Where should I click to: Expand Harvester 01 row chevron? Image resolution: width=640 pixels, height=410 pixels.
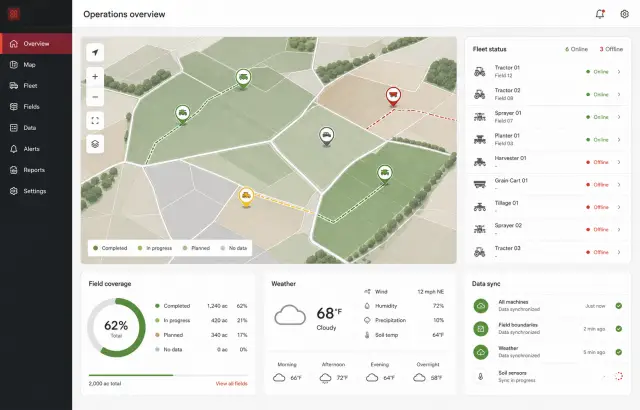(619, 162)
